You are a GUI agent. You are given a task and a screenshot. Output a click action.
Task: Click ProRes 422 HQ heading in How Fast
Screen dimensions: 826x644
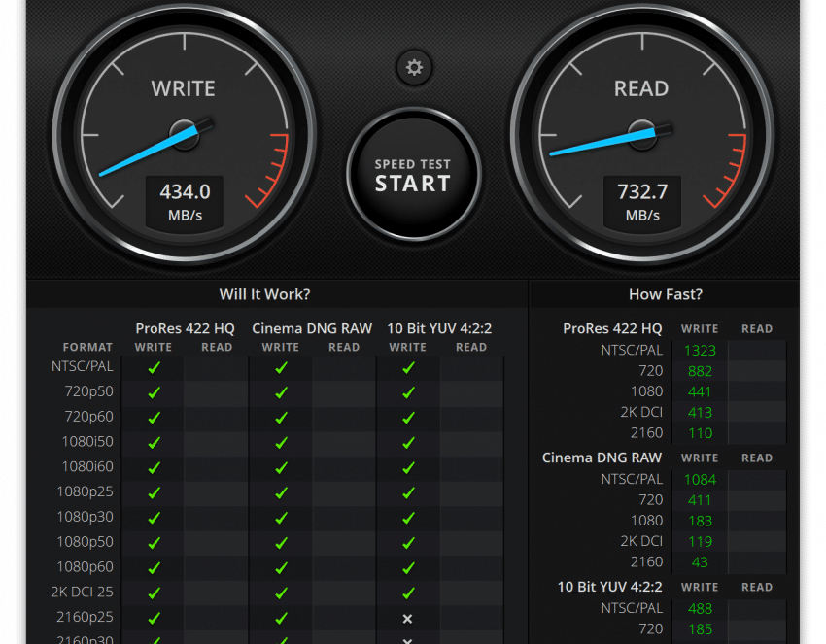tap(612, 328)
